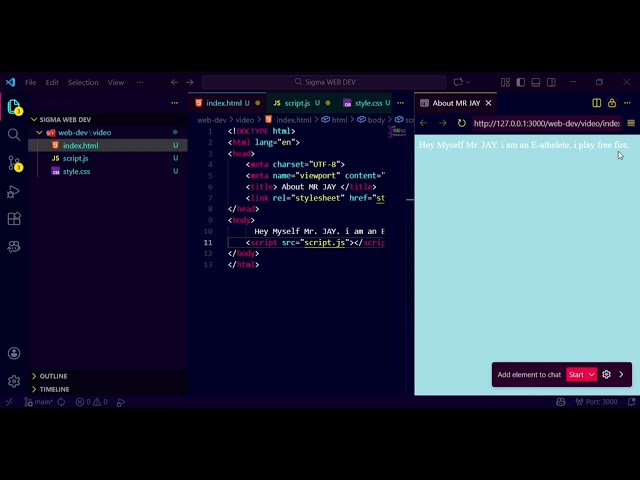The height and width of the screenshot is (480, 640).
Task: Go forward with title bar arrow
Action: [x=190, y=82]
